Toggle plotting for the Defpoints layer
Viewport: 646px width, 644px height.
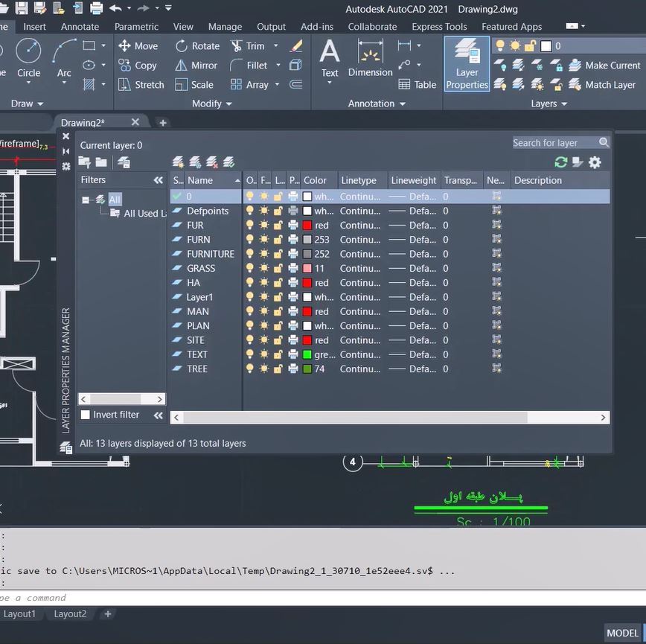coord(293,211)
